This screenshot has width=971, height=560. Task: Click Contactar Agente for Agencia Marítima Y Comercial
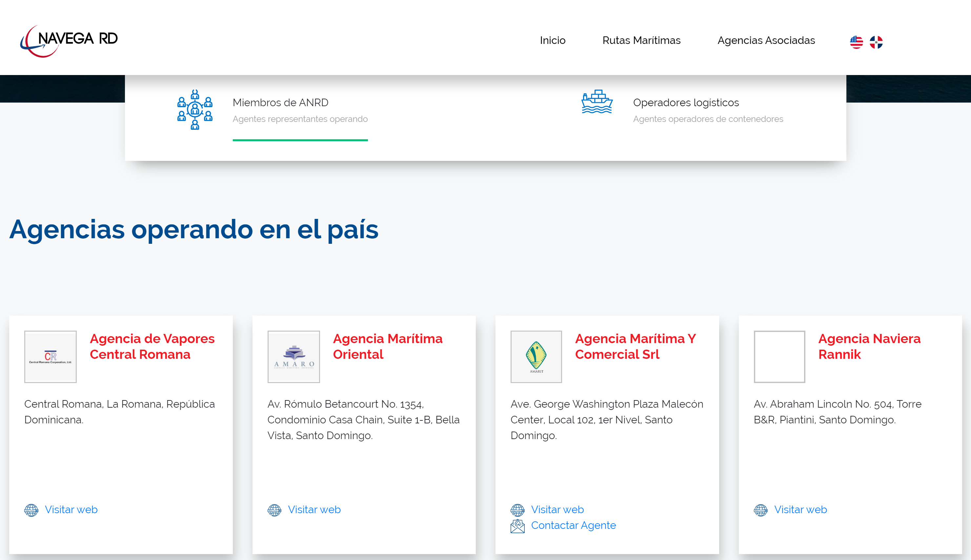[573, 525]
